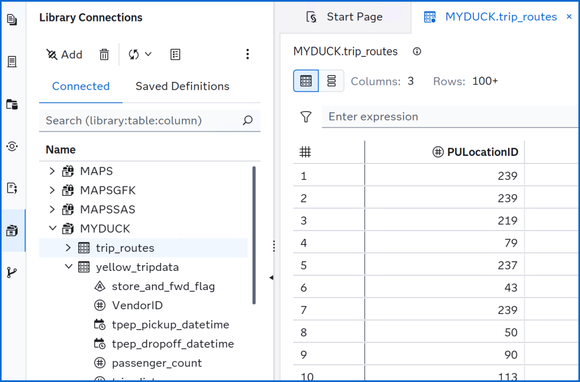Click the Name column header in tree
The image size is (580, 382).
click(61, 150)
